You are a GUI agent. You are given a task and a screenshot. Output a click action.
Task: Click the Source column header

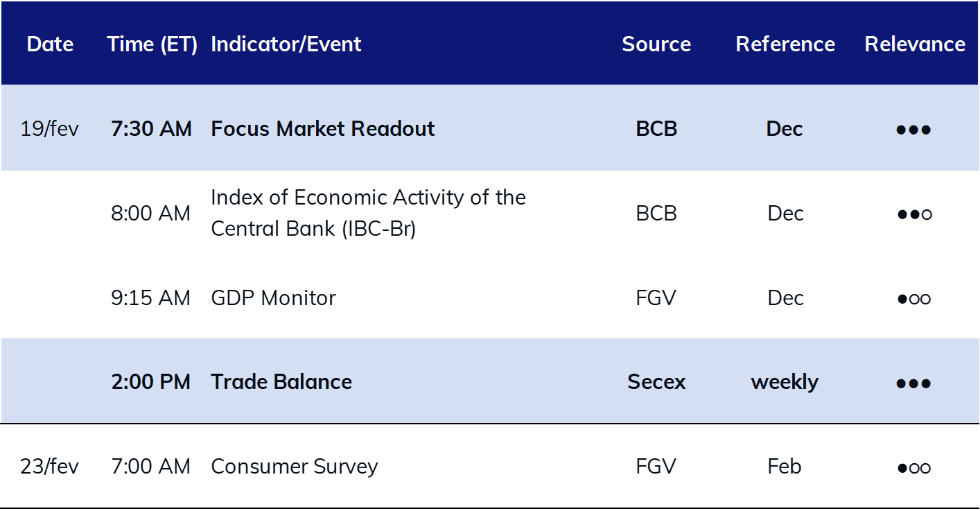pyautogui.click(x=656, y=44)
